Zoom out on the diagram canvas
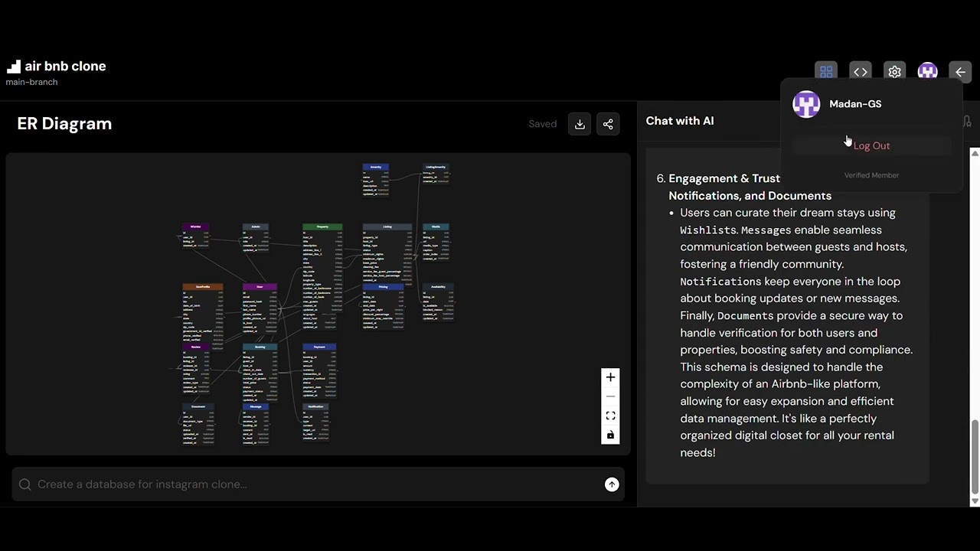The image size is (980, 551). [610, 396]
